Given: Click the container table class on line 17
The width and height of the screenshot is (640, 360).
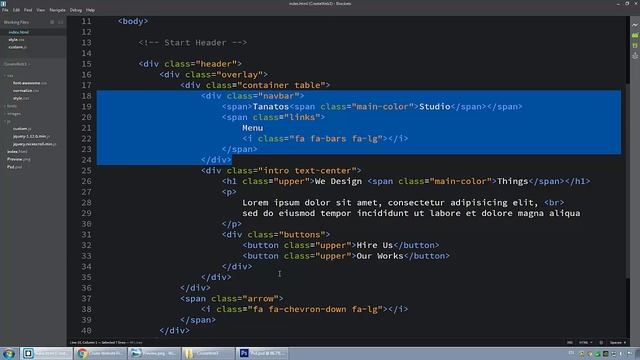Looking at the screenshot, I should [282, 85].
